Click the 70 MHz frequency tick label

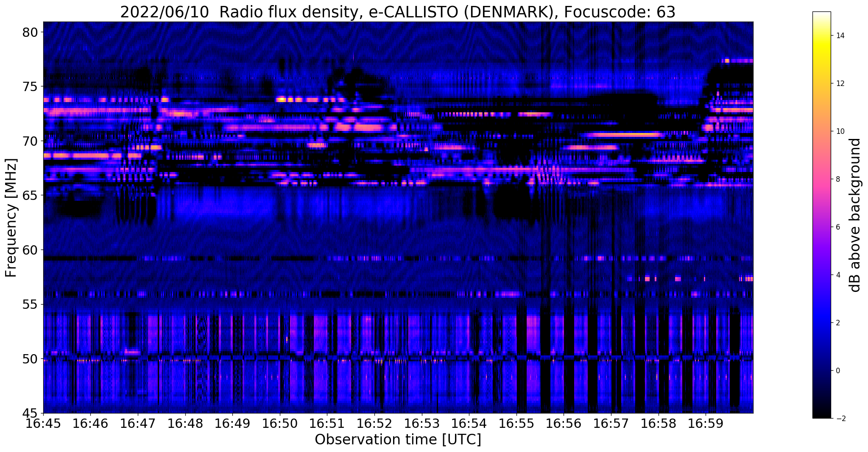click(x=31, y=141)
